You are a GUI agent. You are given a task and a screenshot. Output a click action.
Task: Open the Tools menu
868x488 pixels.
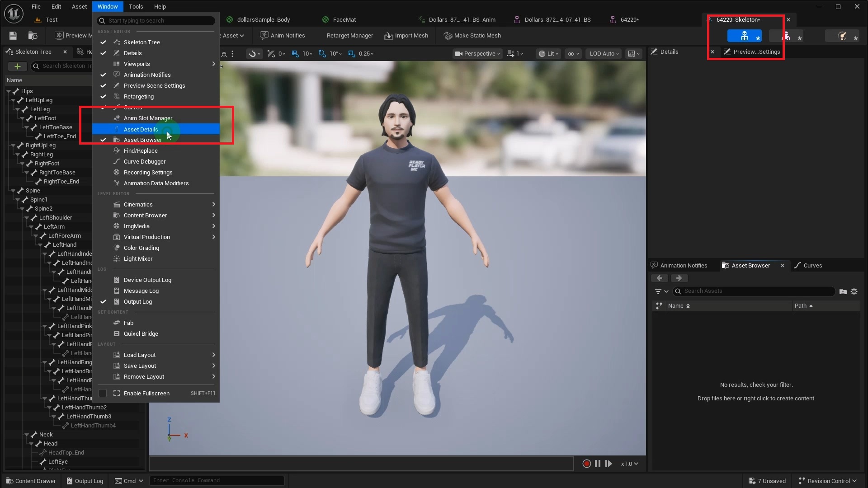[136, 6]
